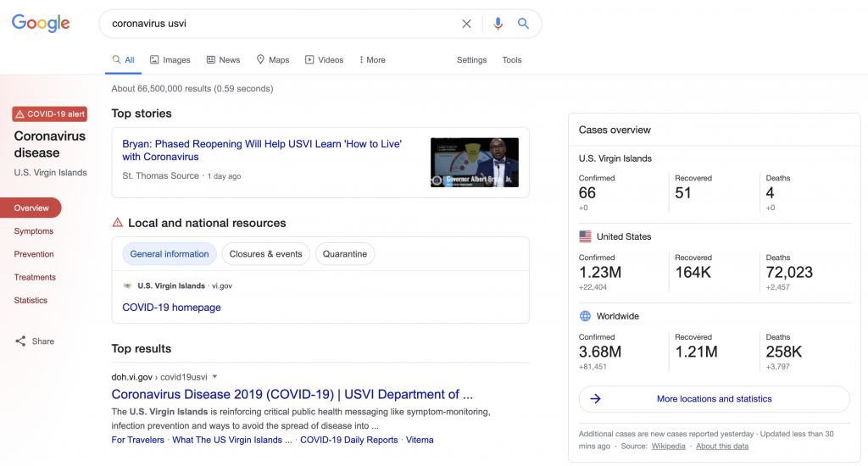This screenshot has height=466, width=868.
Task: Open the About this data link
Action: (722, 446)
